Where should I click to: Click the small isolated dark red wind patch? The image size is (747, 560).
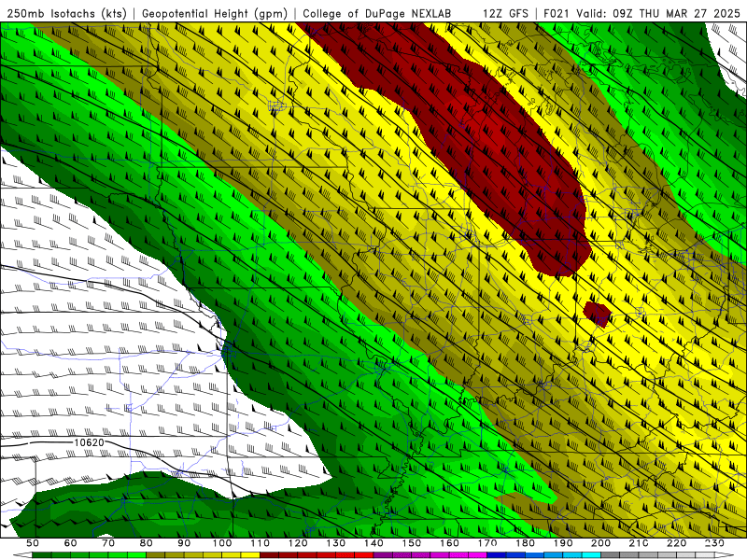pos(598,314)
